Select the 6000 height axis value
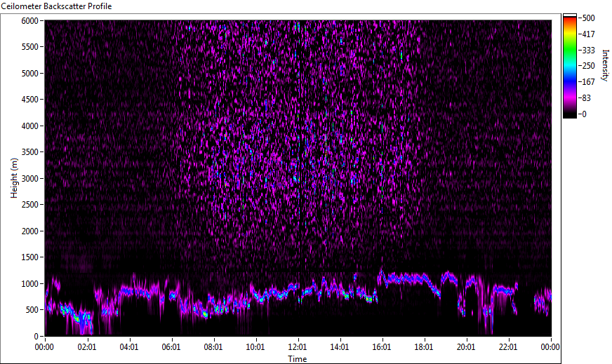 coord(30,20)
